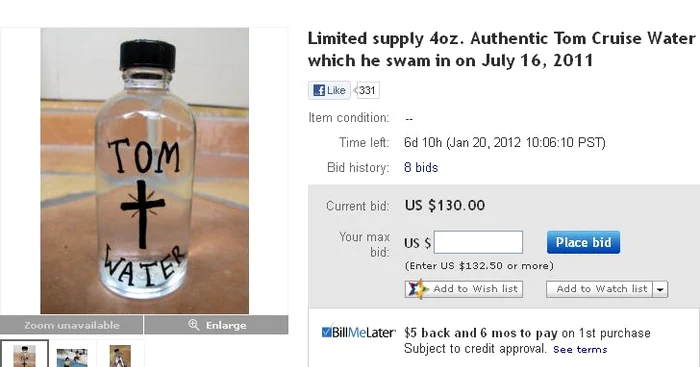The height and width of the screenshot is (367, 700).
Task: Expand the Watch list dropdown arrow
Action: (x=660, y=289)
